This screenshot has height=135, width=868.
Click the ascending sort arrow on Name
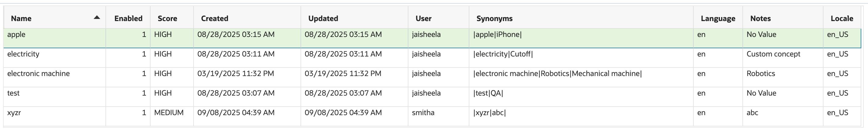[x=97, y=17]
